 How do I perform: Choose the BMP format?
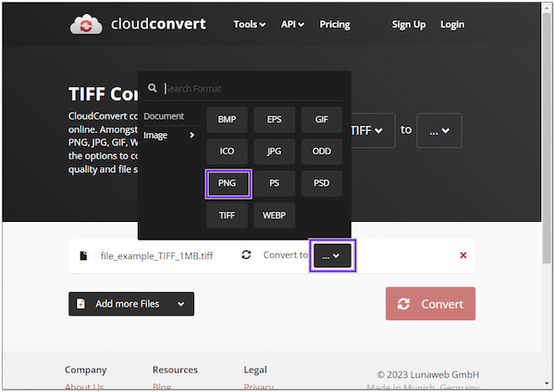pos(227,119)
